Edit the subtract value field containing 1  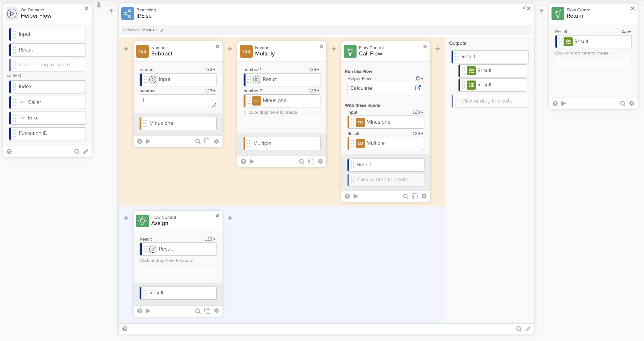[178, 101]
